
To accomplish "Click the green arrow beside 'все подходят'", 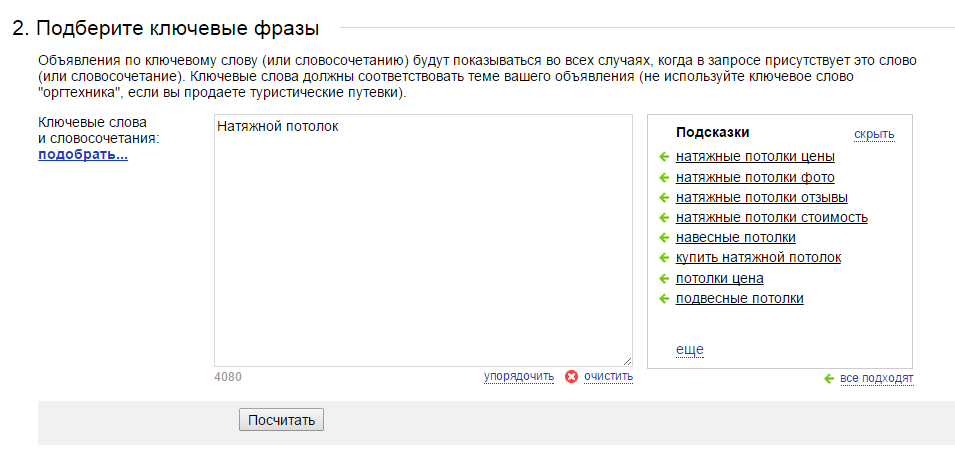I will 828,379.
